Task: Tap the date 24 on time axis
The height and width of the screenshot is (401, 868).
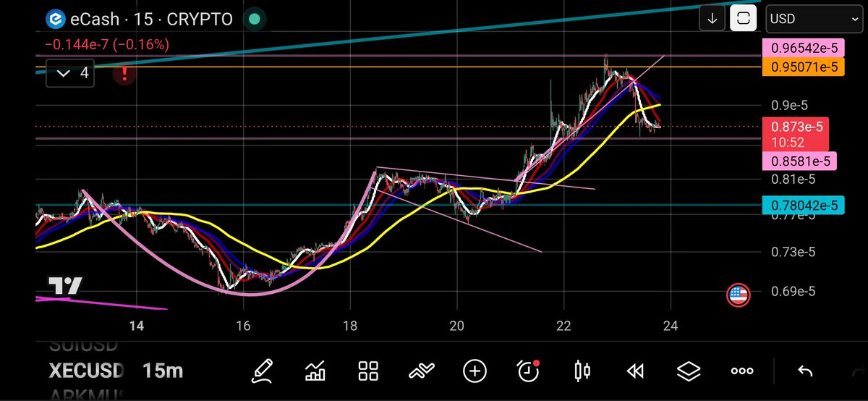Action: [671, 325]
